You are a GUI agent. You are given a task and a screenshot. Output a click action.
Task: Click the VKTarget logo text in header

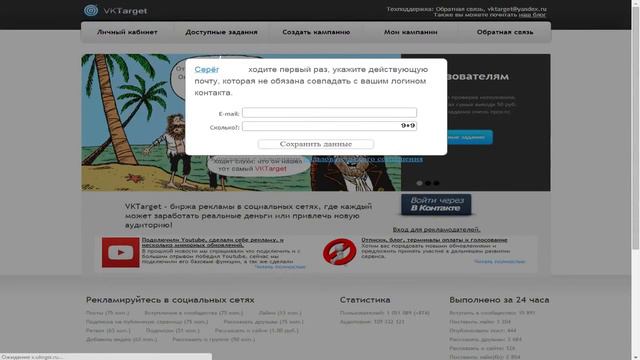point(125,11)
